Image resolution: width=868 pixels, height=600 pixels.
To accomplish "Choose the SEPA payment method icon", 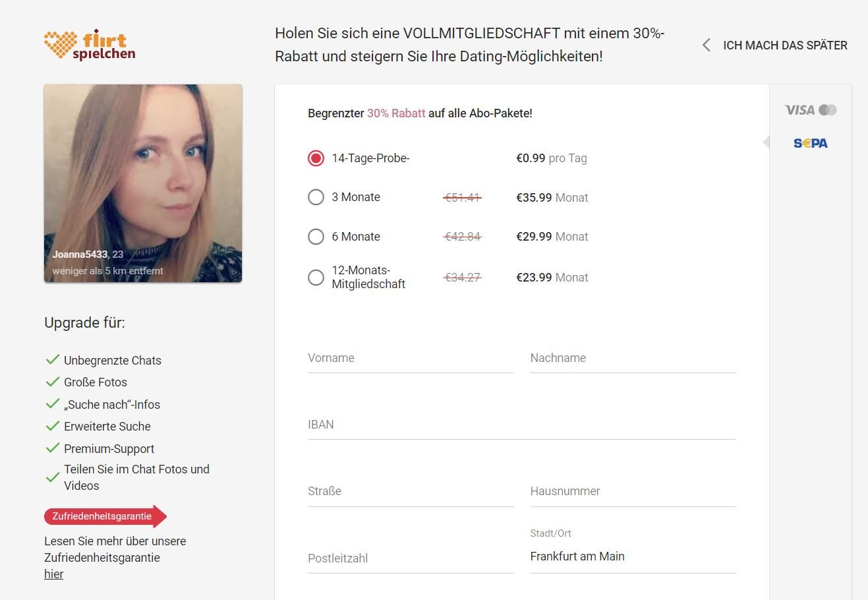I will click(x=810, y=143).
